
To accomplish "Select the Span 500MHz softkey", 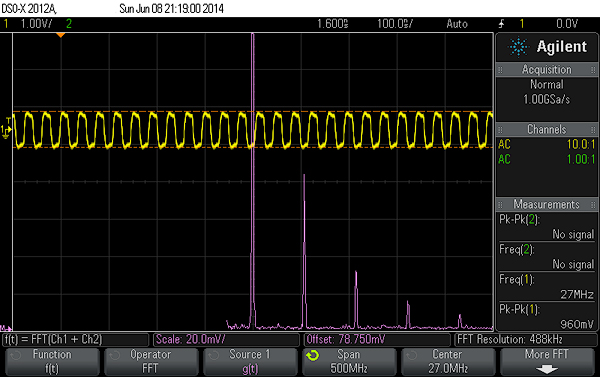I will pos(349,361).
